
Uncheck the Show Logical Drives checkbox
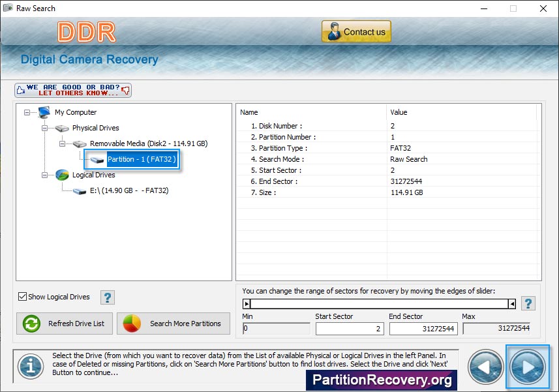pos(23,297)
